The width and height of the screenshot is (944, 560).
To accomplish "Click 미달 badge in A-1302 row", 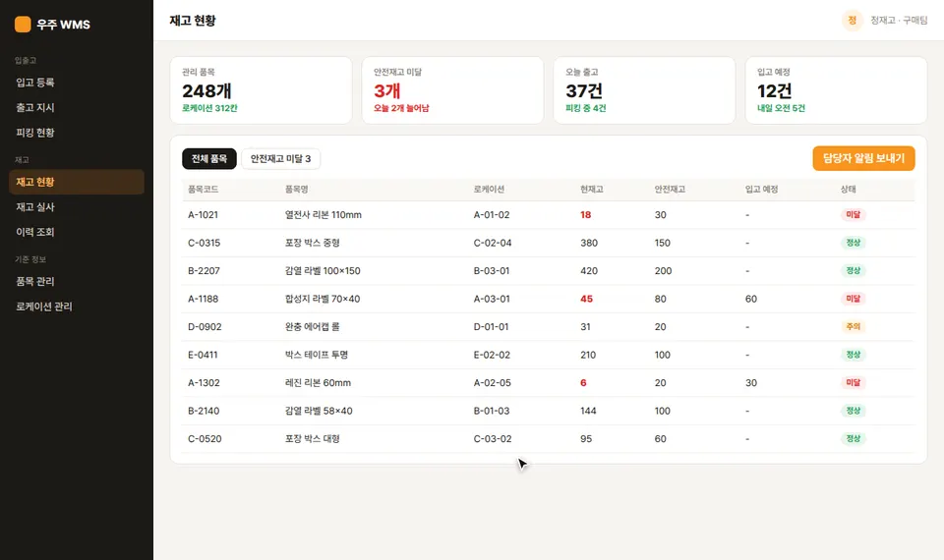I will point(854,382).
